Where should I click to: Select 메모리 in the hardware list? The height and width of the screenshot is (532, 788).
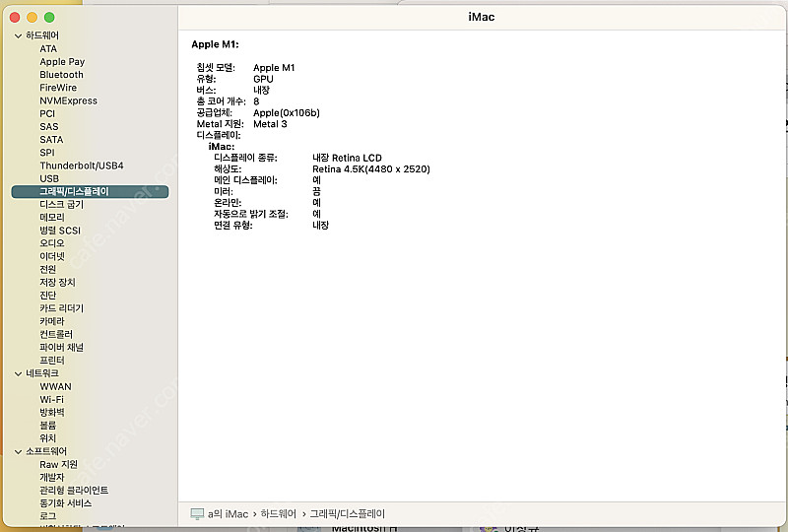coord(52,217)
